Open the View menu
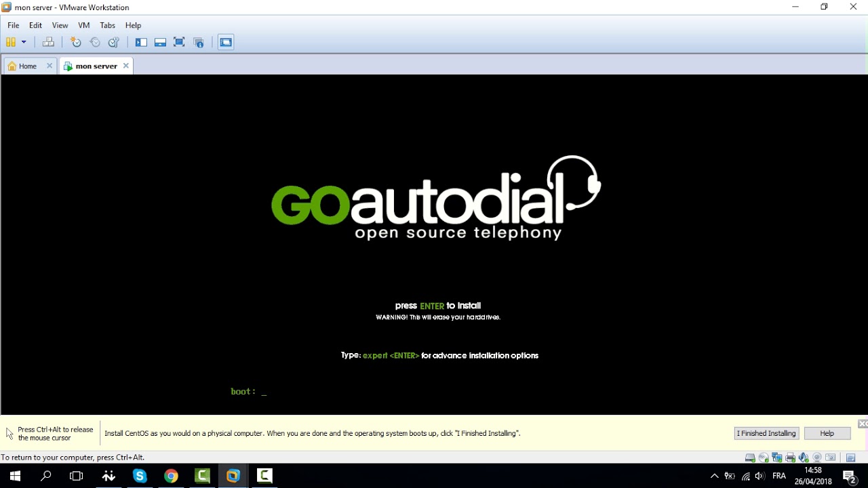Image resolution: width=868 pixels, height=488 pixels. click(x=60, y=25)
